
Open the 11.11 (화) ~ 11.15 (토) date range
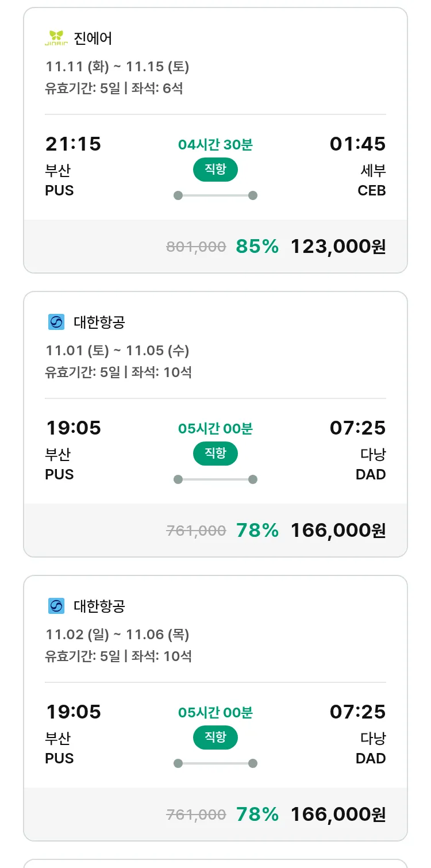point(117,67)
